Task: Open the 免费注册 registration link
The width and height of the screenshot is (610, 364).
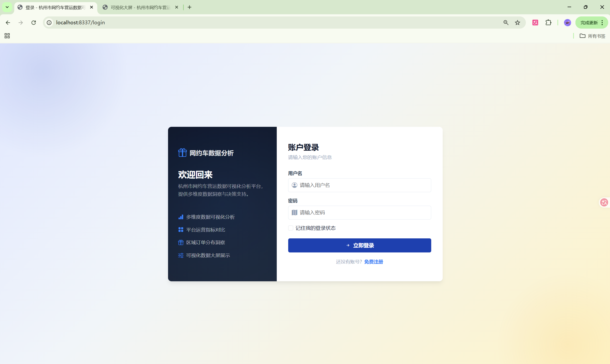Action: pyautogui.click(x=373, y=262)
